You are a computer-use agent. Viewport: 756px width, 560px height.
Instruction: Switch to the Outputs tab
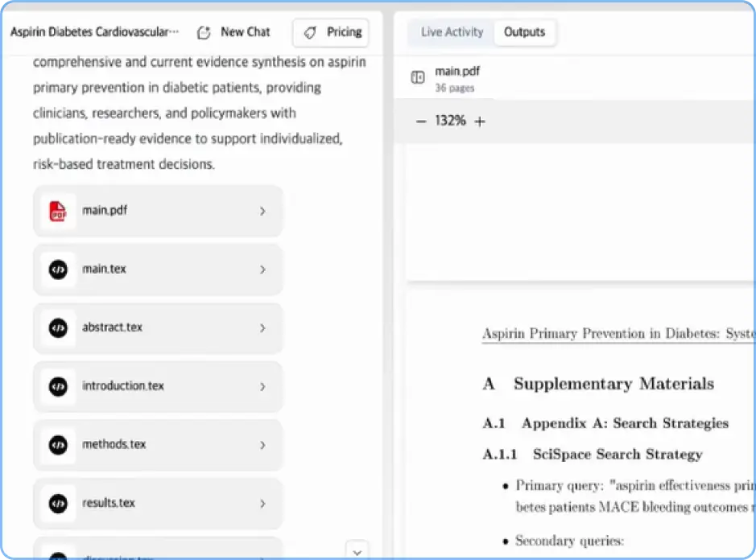[525, 32]
